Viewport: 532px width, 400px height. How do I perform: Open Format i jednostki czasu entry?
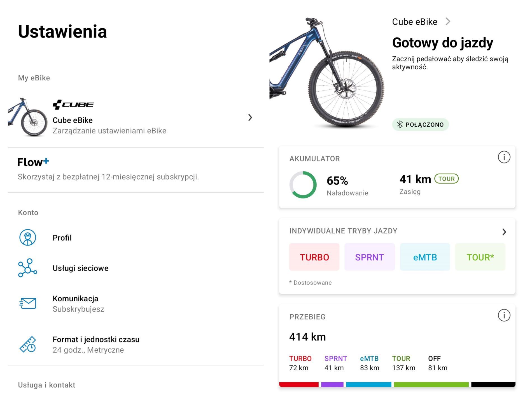pyautogui.click(x=136, y=344)
